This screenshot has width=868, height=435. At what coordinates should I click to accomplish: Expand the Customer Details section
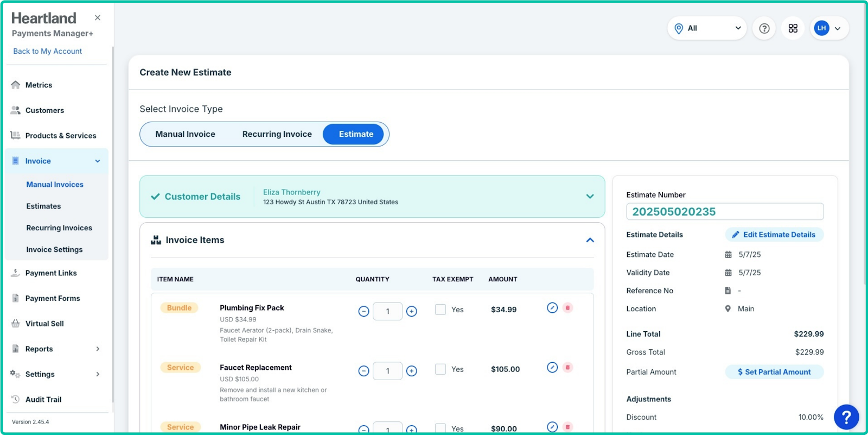(590, 197)
